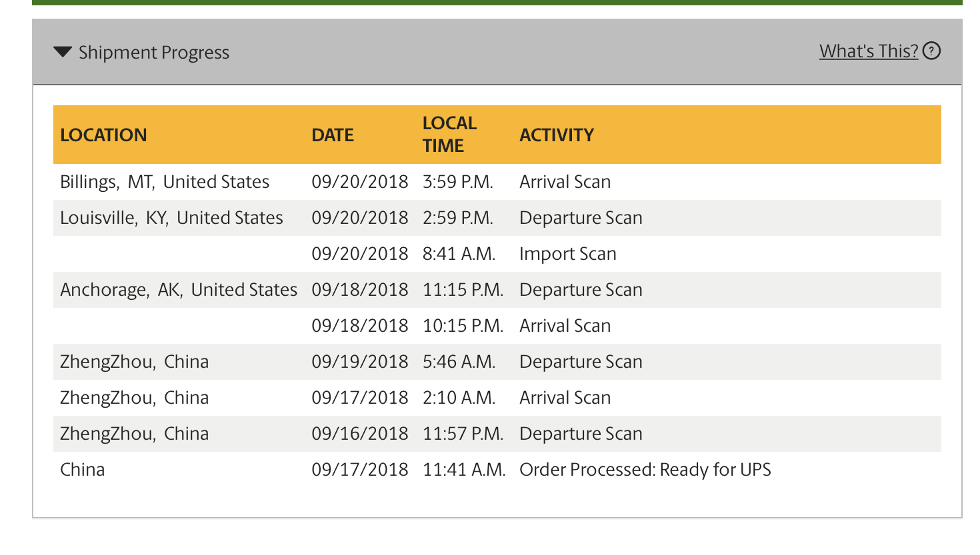Click the ACTIVITY column header
980x555 pixels.
[557, 135]
